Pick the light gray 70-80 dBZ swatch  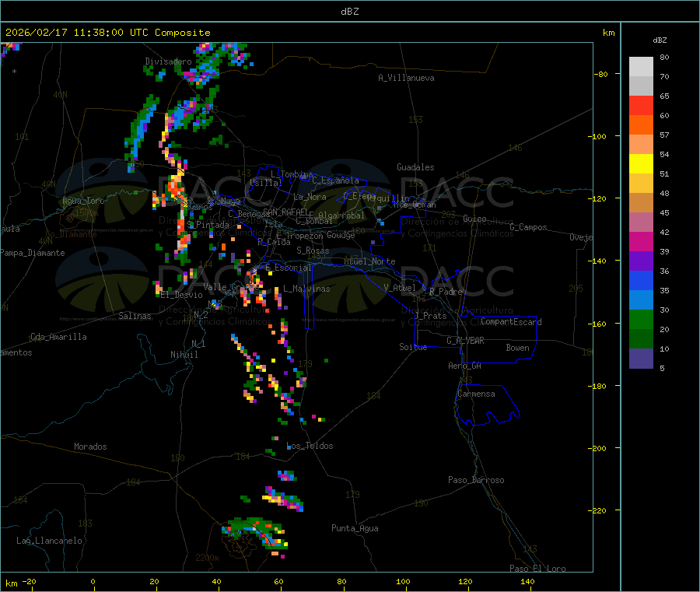coord(641,67)
